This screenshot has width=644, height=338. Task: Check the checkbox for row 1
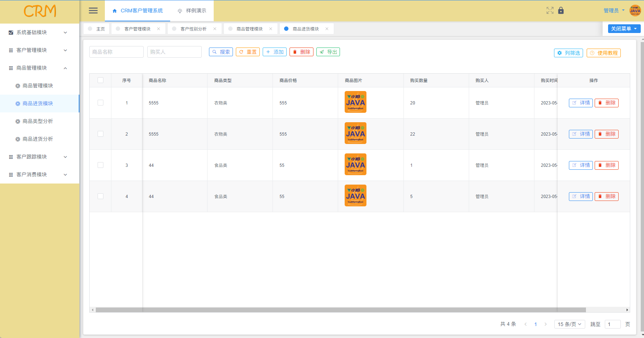tap(101, 103)
